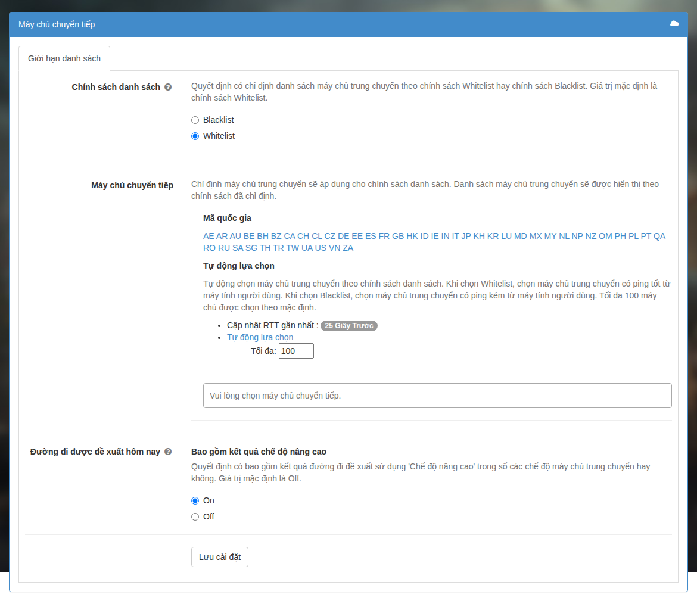The image size is (697, 616).
Task: Choose country code QA
Action: point(659,236)
